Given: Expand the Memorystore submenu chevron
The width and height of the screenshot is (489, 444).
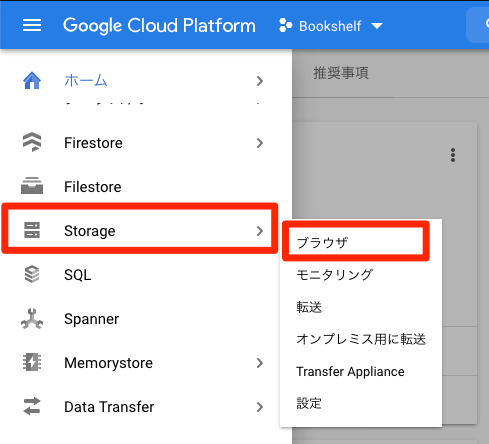Looking at the screenshot, I should [x=260, y=363].
